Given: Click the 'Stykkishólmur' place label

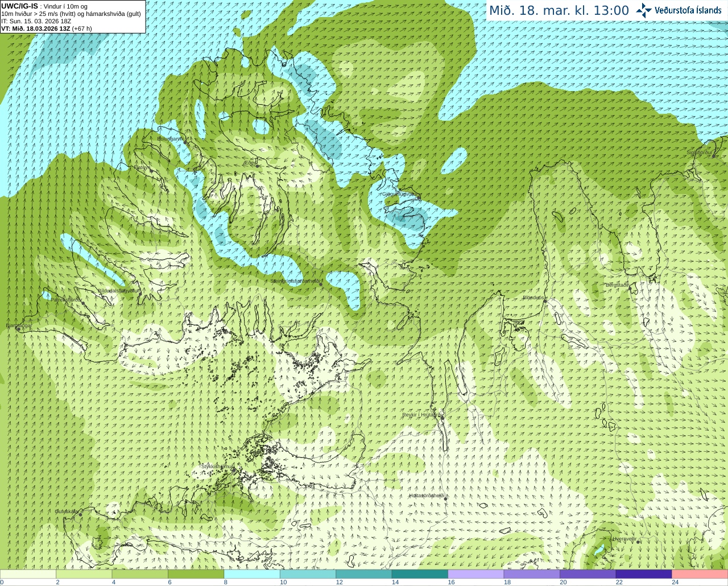Looking at the screenshot, I should point(217,467).
